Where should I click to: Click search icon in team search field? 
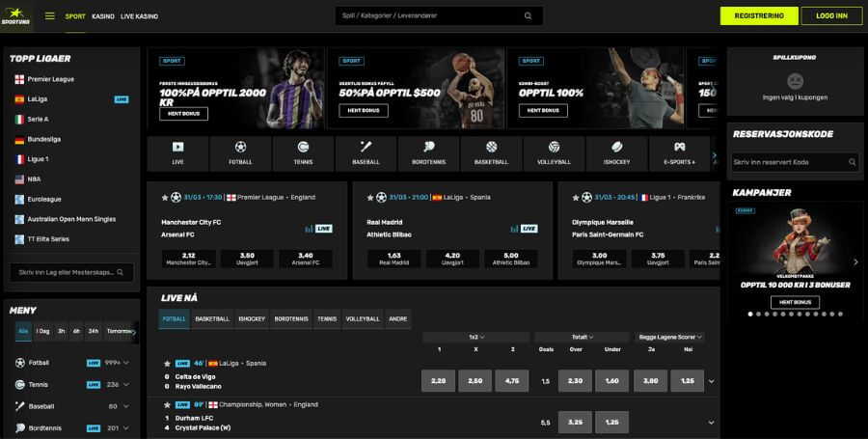pos(121,272)
